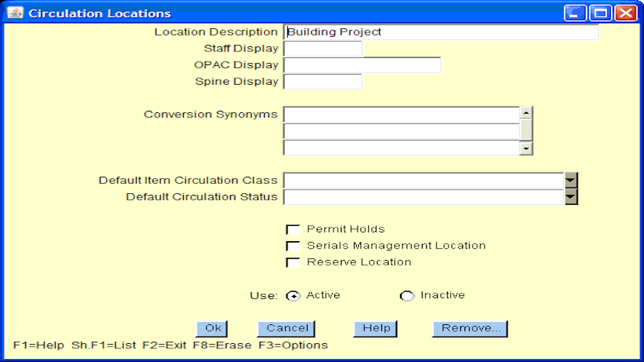644x362 pixels.
Task: Click into the Staff Display field
Action: 323,49
